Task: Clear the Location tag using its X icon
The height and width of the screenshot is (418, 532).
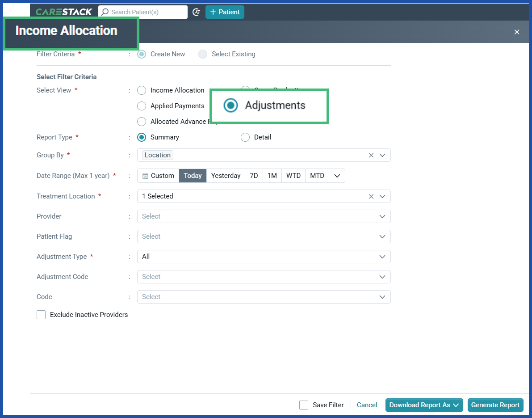Action: click(x=371, y=155)
